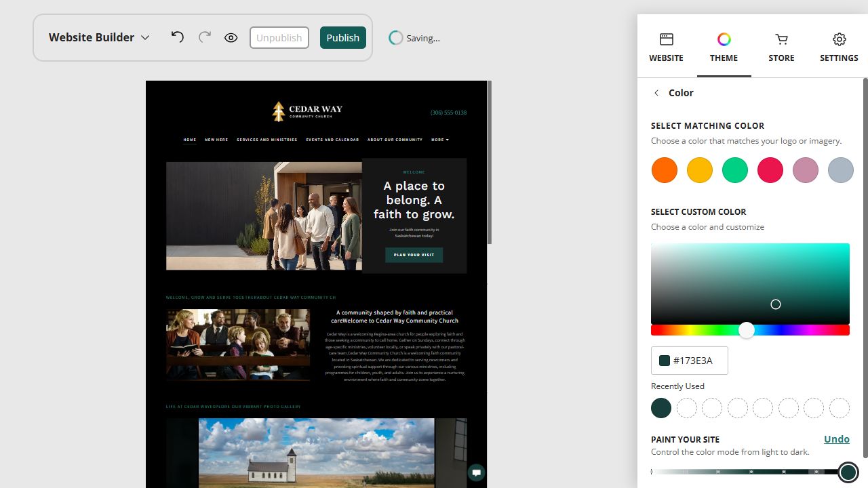868x488 pixels.
Task: Click the Plan Your Visit button
Action: 414,255
